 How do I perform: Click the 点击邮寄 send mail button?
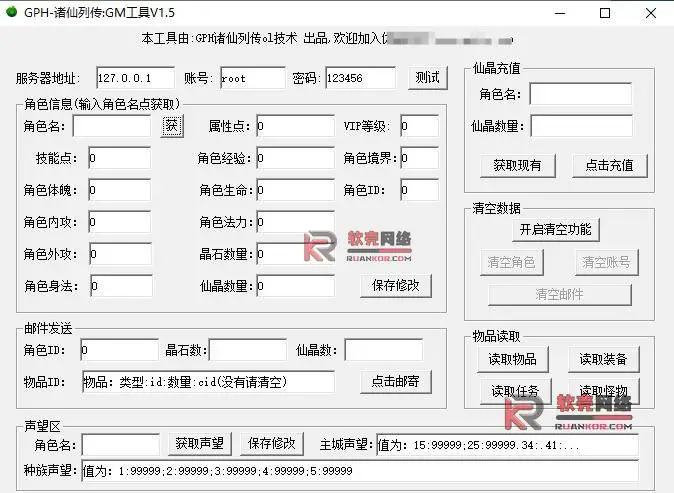click(x=396, y=381)
